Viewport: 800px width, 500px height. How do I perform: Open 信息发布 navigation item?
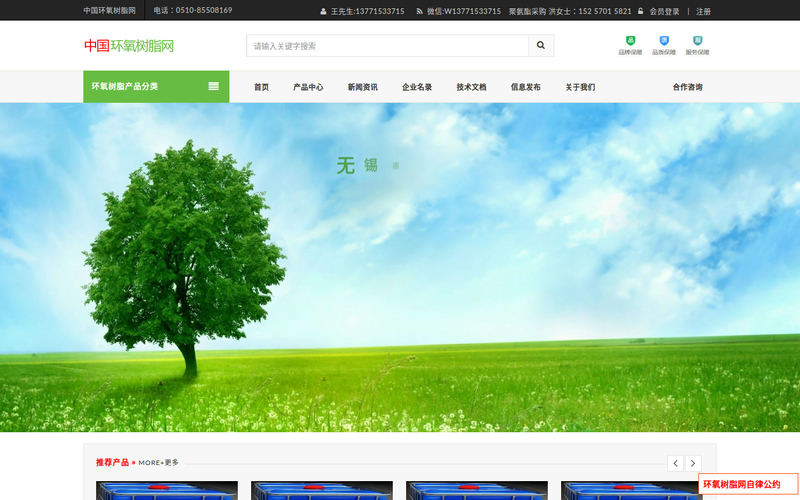click(526, 87)
